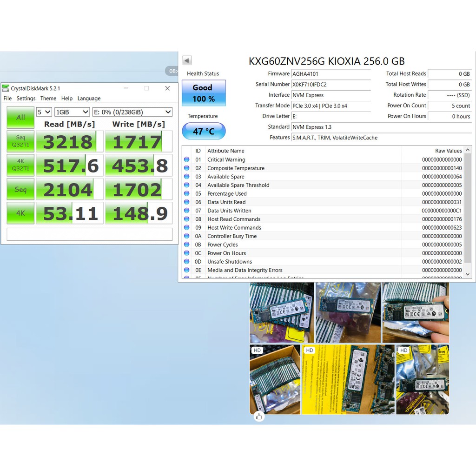Open the SSD held in hand photo
This screenshot has width=476, height=476.
tap(416, 313)
